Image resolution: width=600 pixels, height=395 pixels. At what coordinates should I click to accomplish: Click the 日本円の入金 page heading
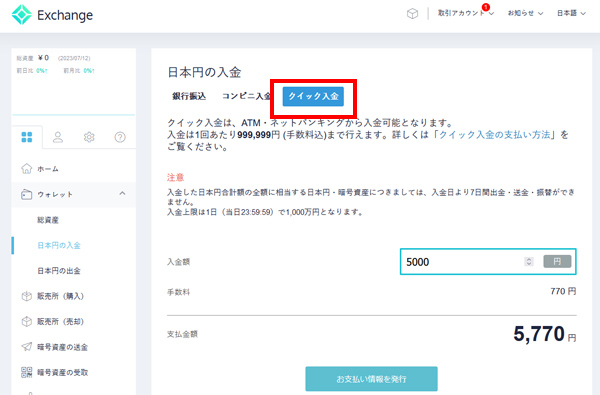pos(204,72)
